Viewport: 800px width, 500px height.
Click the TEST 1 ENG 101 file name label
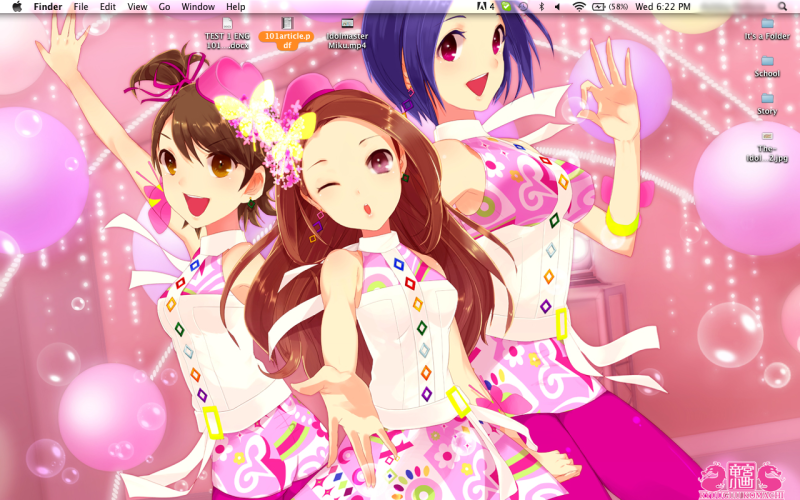point(228,41)
